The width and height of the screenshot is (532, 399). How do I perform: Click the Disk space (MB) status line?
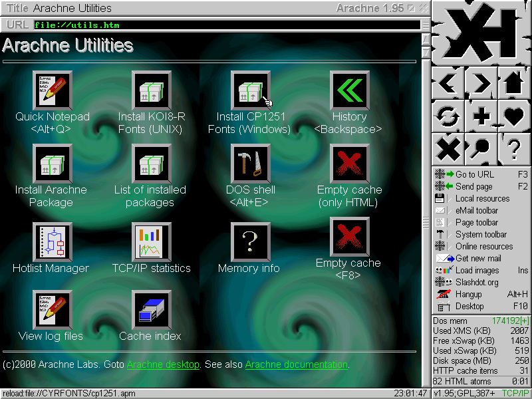click(x=481, y=360)
